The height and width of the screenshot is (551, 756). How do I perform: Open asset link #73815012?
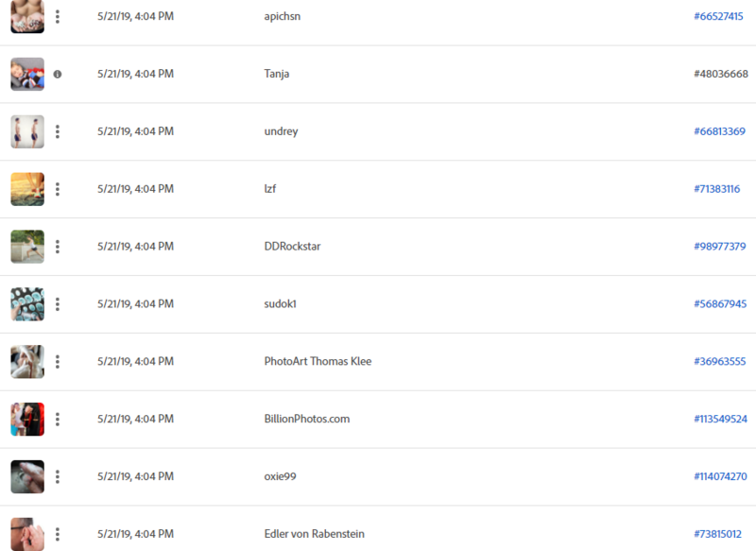point(717,534)
